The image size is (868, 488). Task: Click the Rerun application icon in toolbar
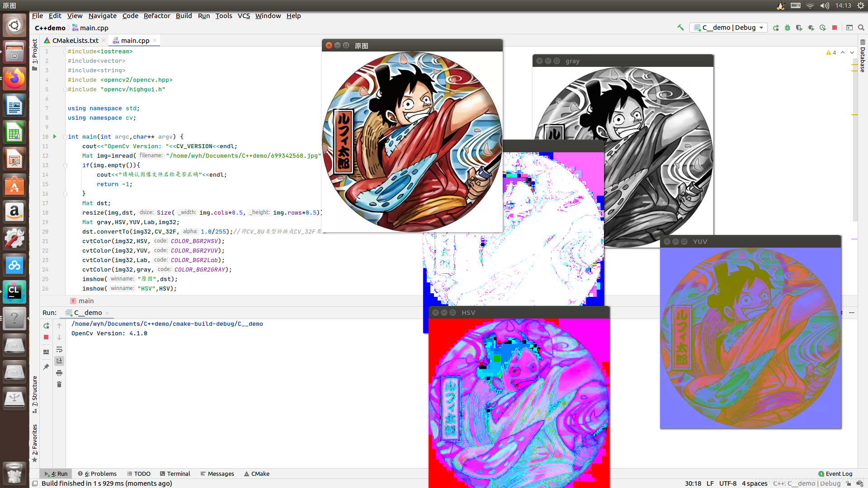tap(776, 28)
